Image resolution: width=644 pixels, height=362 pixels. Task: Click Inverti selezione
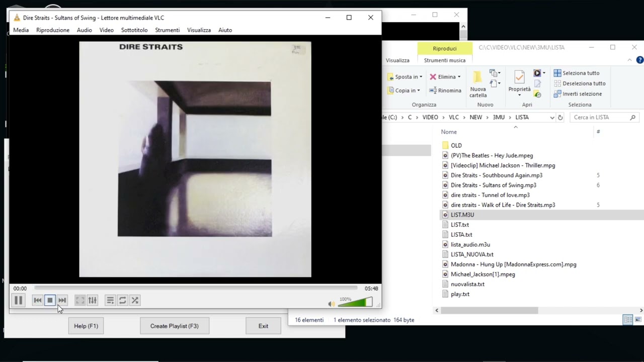coord(578,94)
